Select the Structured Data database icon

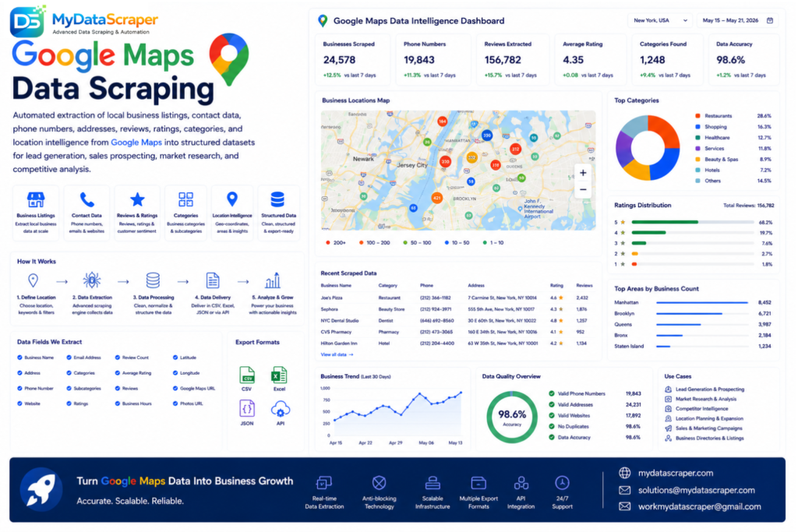278,199
